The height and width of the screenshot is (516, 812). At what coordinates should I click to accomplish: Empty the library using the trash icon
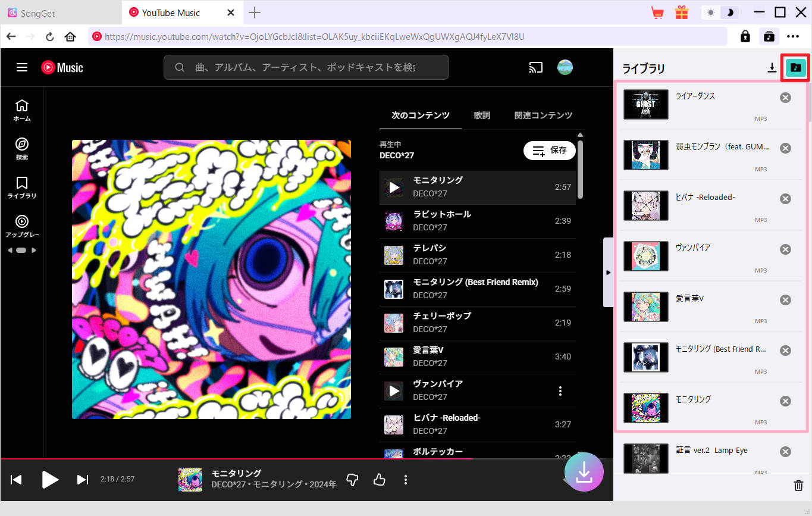pos(798,485)
